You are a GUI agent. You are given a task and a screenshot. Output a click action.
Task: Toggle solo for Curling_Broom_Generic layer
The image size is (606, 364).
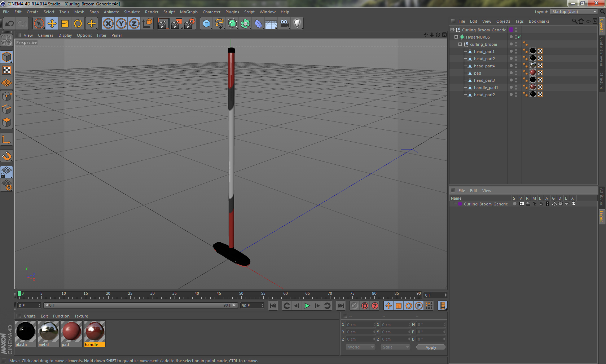coord(515,204)
